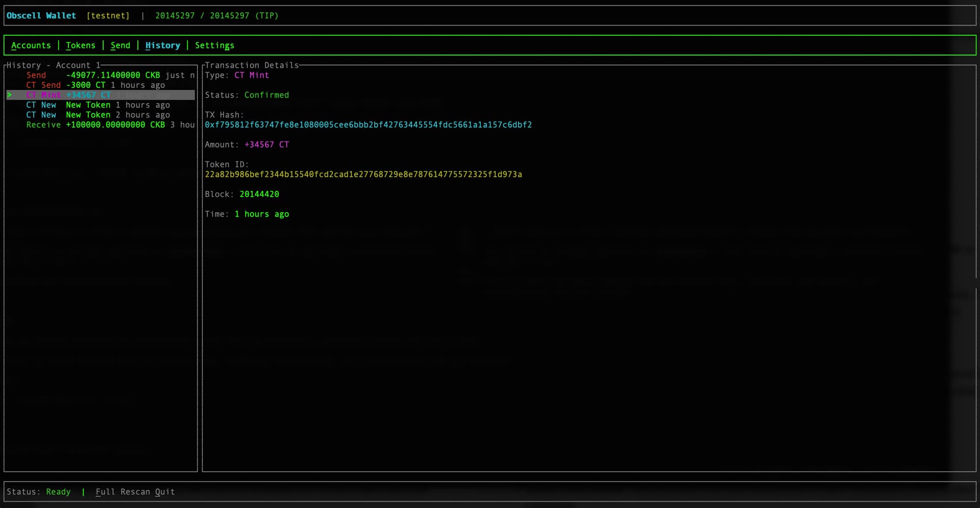Click the Obscell Wallet title
Screen dimensions: 980x508
point(41,16)
